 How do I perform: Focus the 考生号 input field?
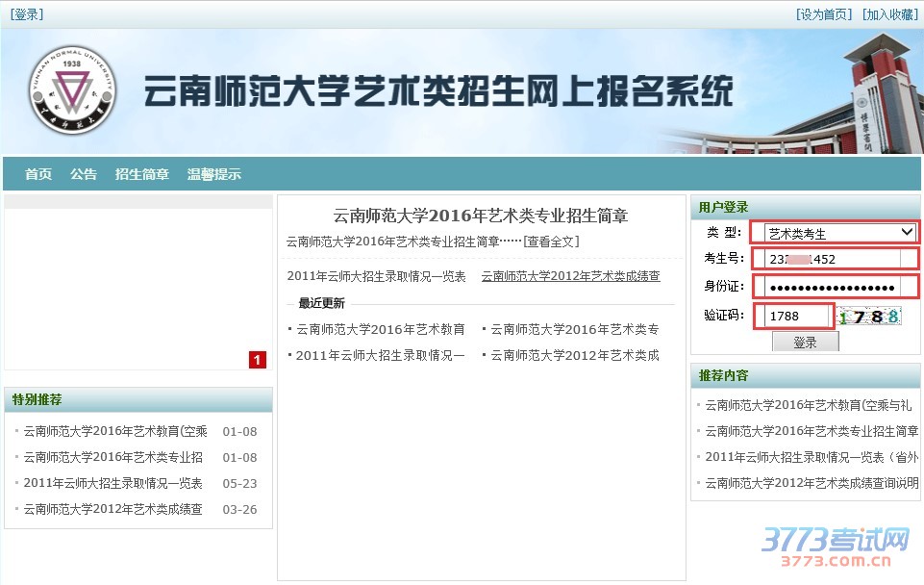coord(833,259)
